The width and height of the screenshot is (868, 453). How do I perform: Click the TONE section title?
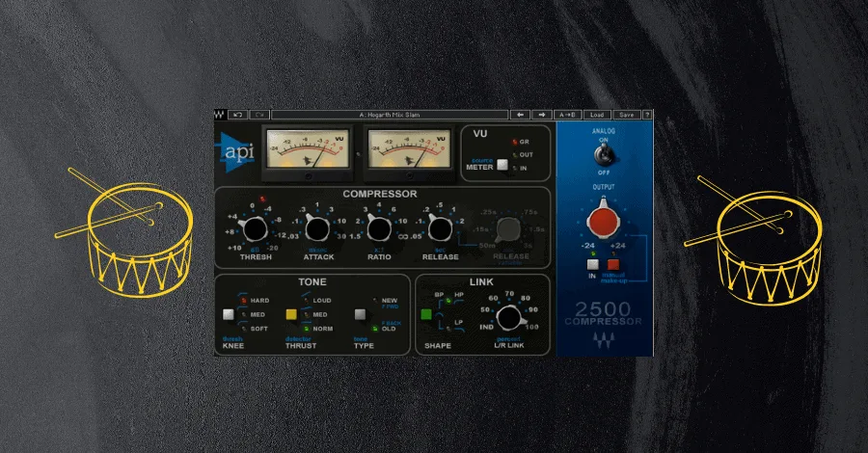(312, 282)
